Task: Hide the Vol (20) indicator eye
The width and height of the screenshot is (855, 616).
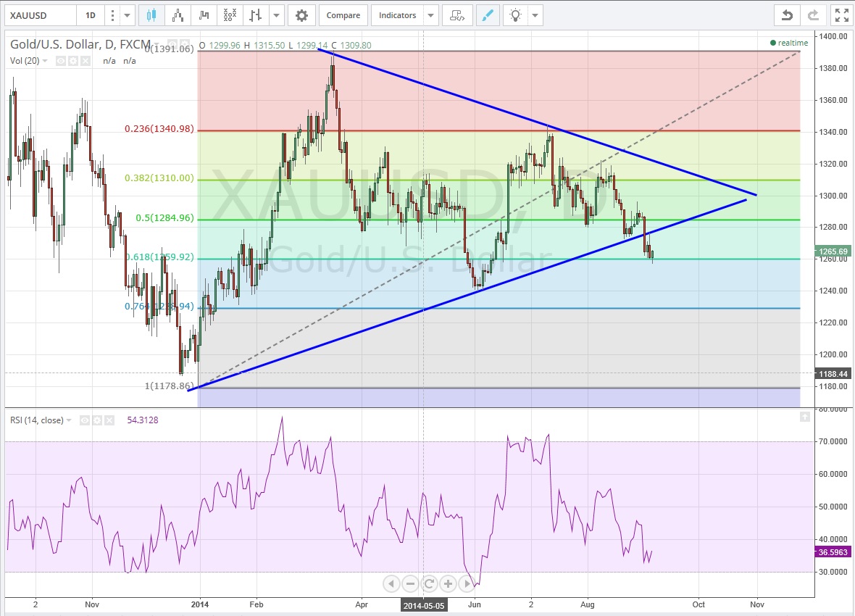Action: [x=61, y=62]
